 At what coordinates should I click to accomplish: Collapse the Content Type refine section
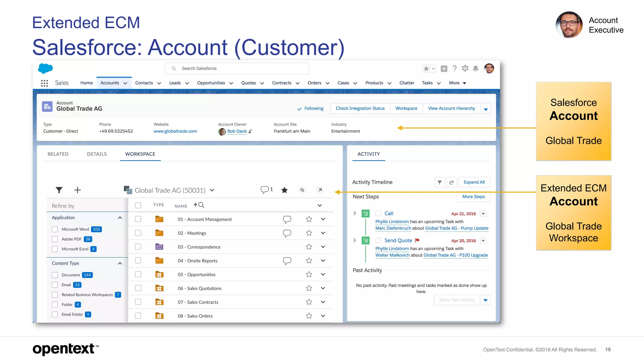click(x=120, y=263)
